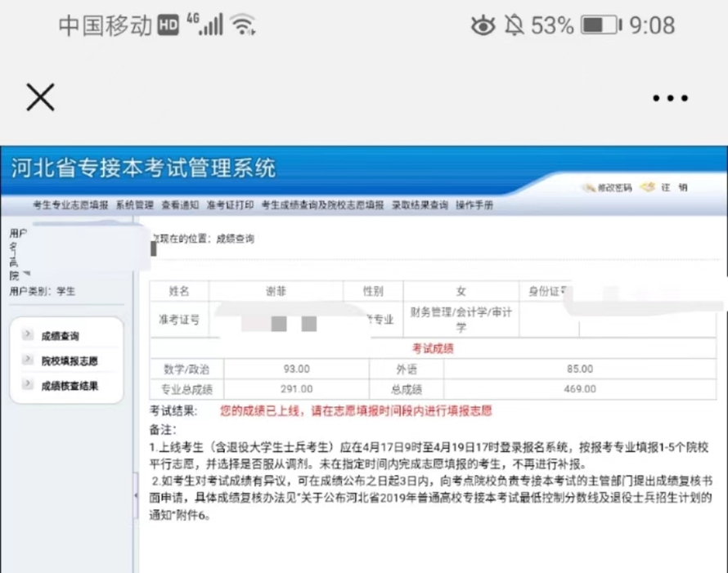This screenshot has height=573, width=728.
Task: Close the page with the X icon
Action: point(40,97)
